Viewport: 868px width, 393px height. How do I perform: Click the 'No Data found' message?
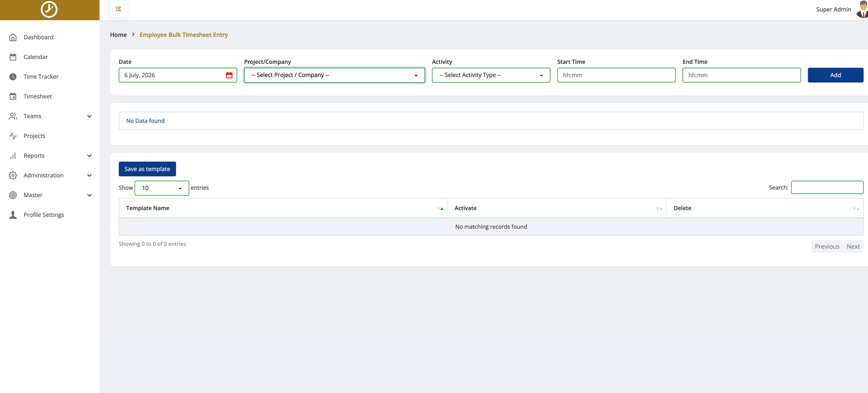145,121
